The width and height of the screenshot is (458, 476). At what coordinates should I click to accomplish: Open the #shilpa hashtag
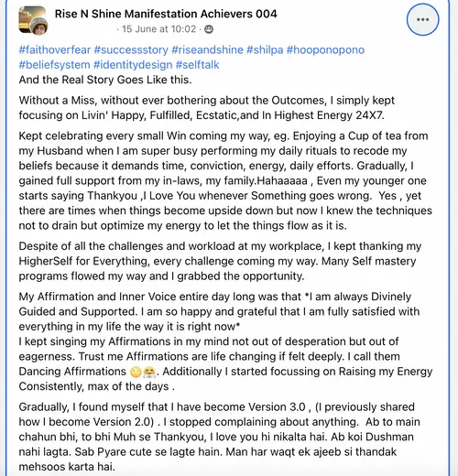[265, 49]
